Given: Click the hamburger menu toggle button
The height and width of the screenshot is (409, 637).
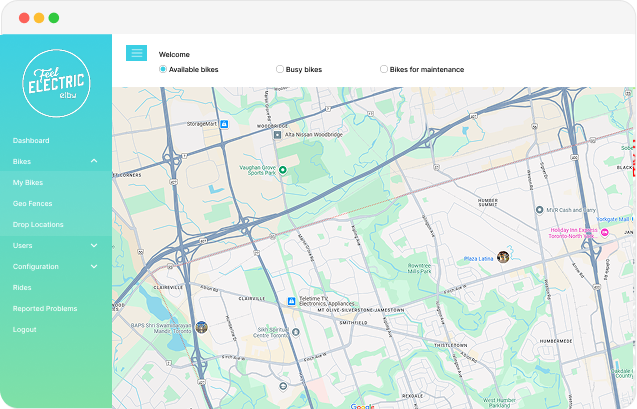Looking at the screenshot, I should click(x=136, y=53).
